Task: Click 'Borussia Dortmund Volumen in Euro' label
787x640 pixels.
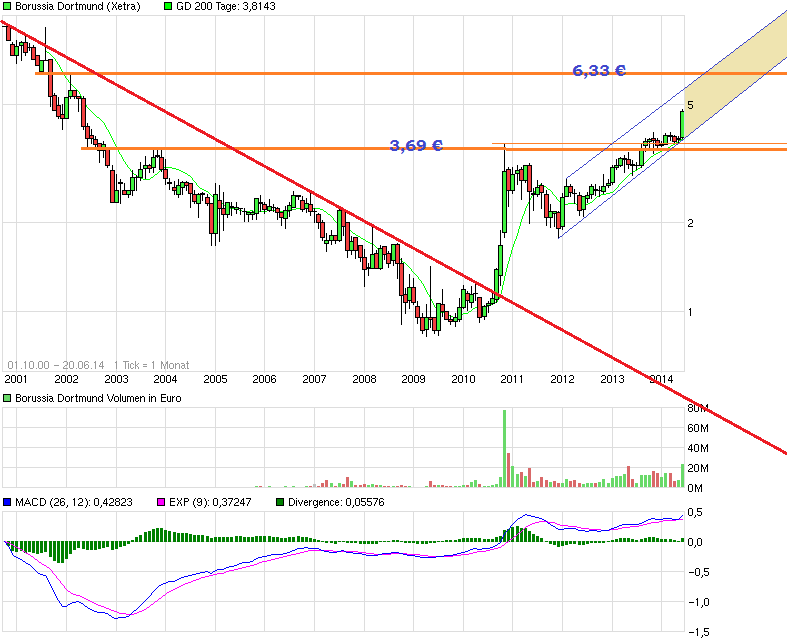Action: pos(98,398)
